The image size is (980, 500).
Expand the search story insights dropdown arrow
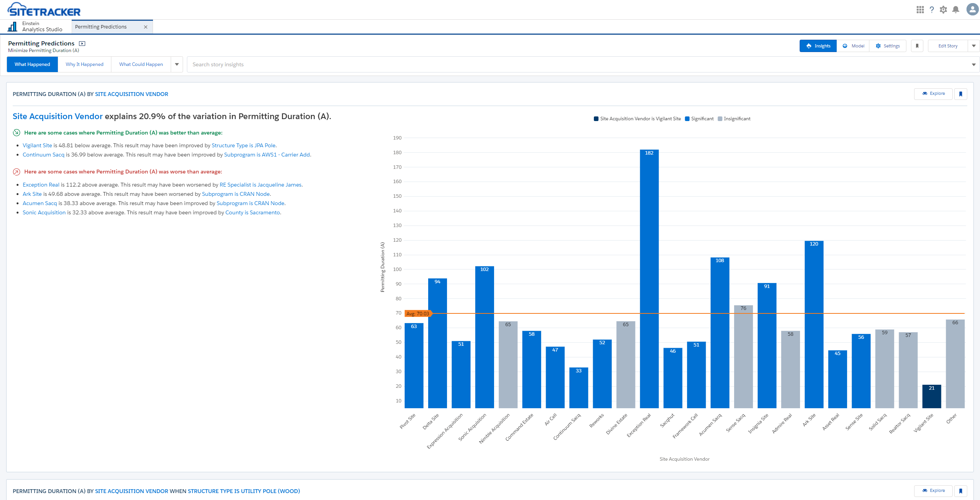(x=973, y=65)
